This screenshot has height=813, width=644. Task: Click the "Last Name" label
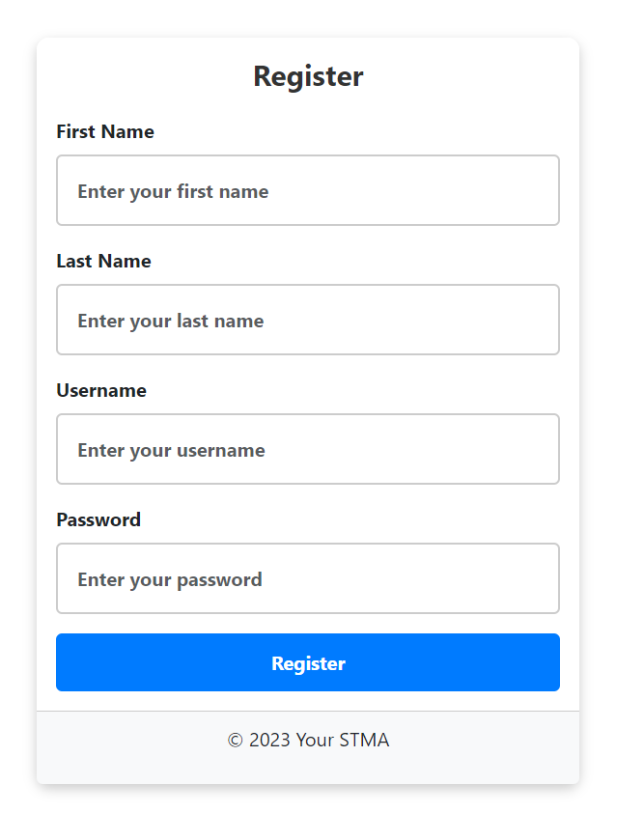coord(103,261)
